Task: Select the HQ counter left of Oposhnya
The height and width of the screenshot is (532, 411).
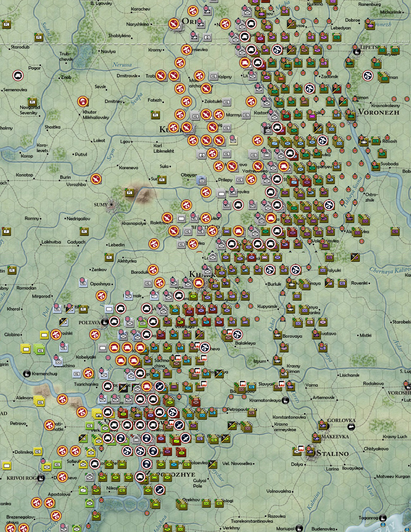Action: tap(83, 283)
